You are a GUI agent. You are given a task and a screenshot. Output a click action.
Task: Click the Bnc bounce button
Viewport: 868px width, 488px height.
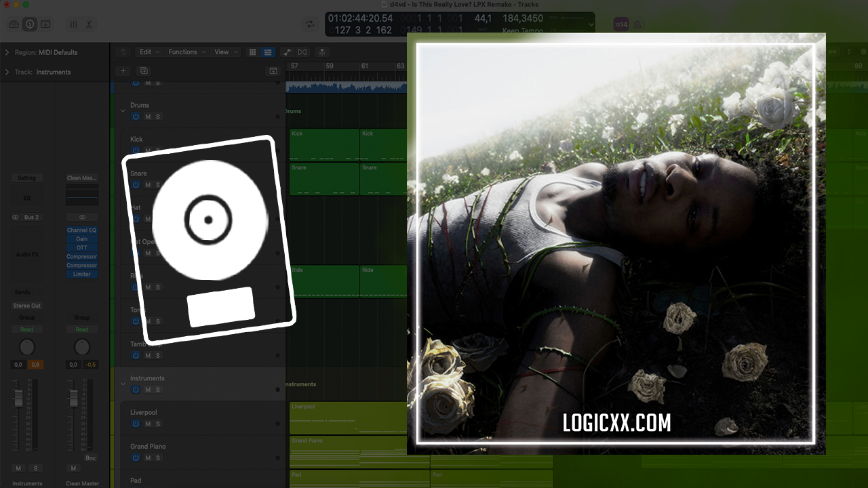tap(90, 458)
